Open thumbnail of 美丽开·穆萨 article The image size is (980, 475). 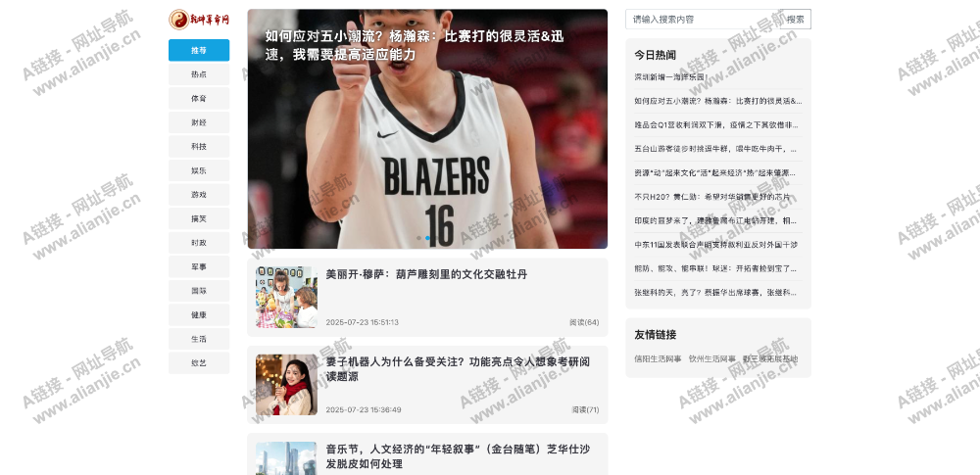[286, 298]
